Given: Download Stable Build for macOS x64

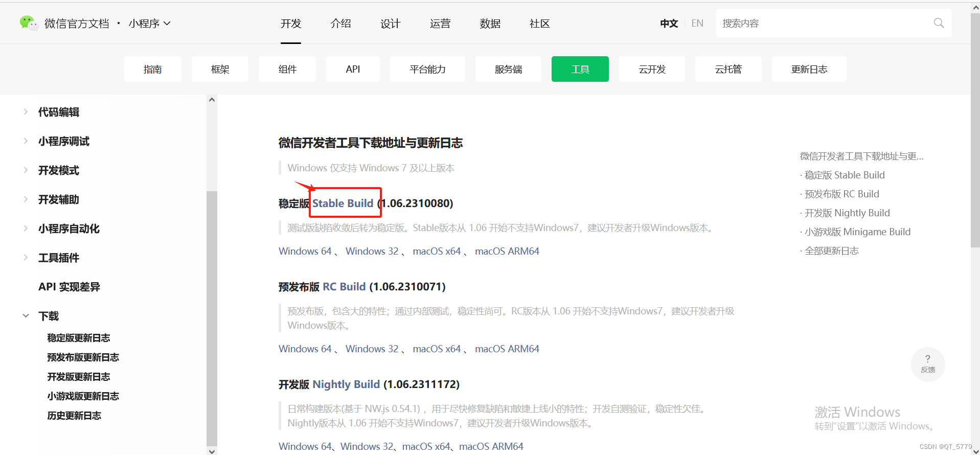Looking at the screenshot, I should (x=437, y=251).
